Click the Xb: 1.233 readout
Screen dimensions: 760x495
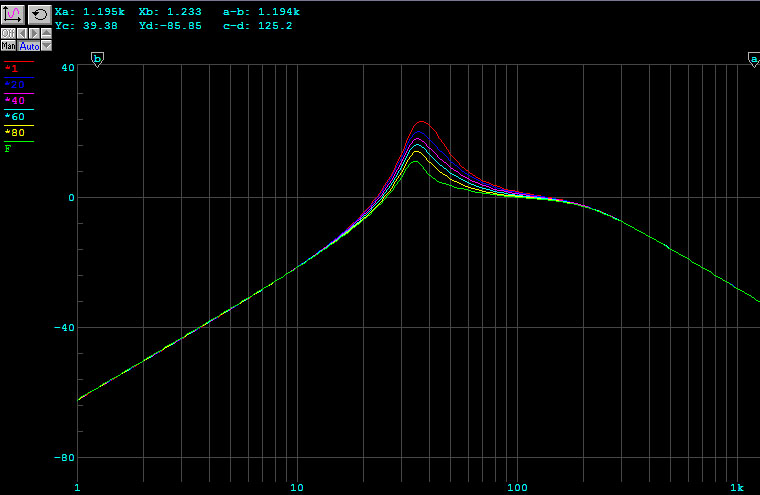[170, 12]
